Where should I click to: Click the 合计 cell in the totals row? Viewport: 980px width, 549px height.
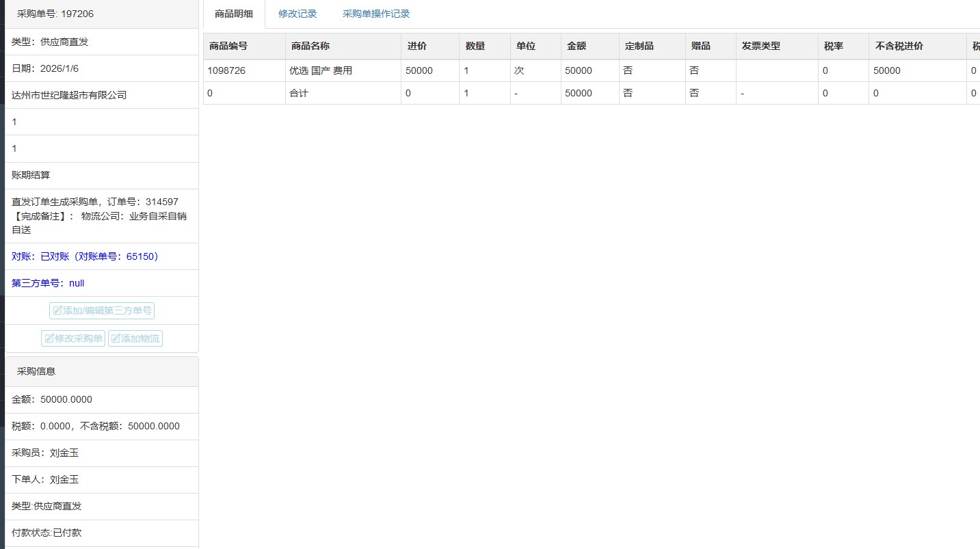coord(299,93)
